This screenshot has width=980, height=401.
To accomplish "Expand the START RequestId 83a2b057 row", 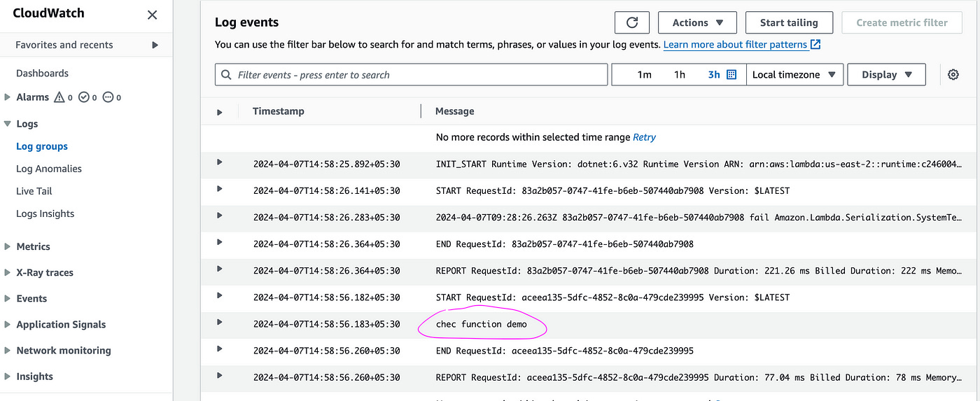I will 219,189.
